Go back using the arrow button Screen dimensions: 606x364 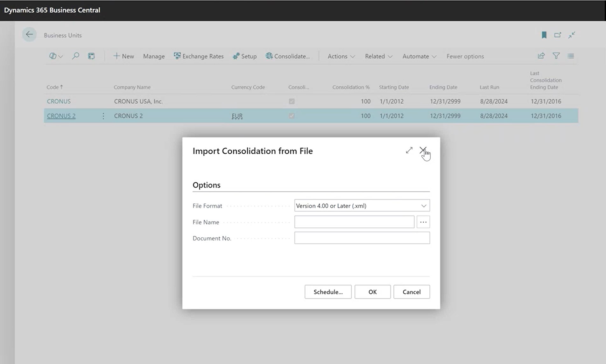(29, 34)
